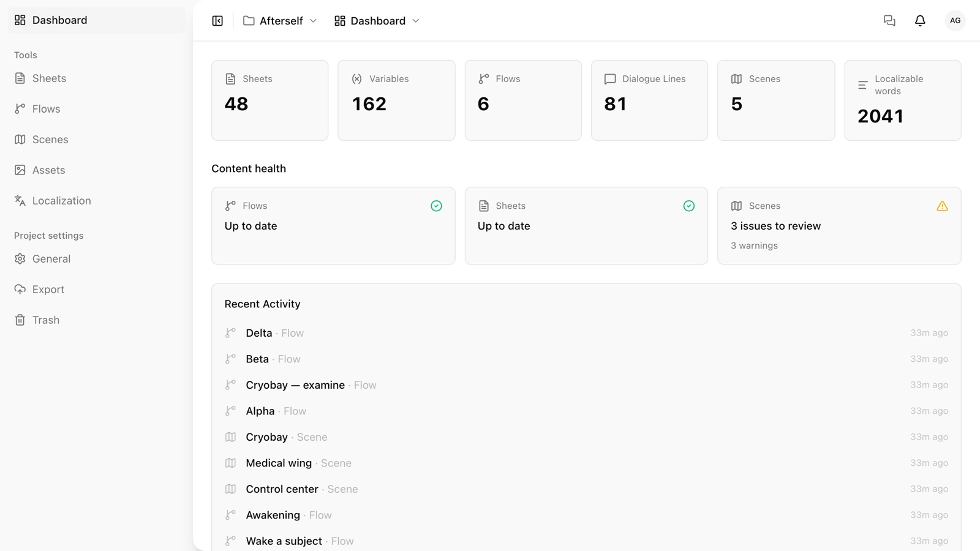Image resolution: width=980 pixels, height=551 pixels.
Task: Open the Dialogue Lines 81 stat card
Action: click(649, 100)
